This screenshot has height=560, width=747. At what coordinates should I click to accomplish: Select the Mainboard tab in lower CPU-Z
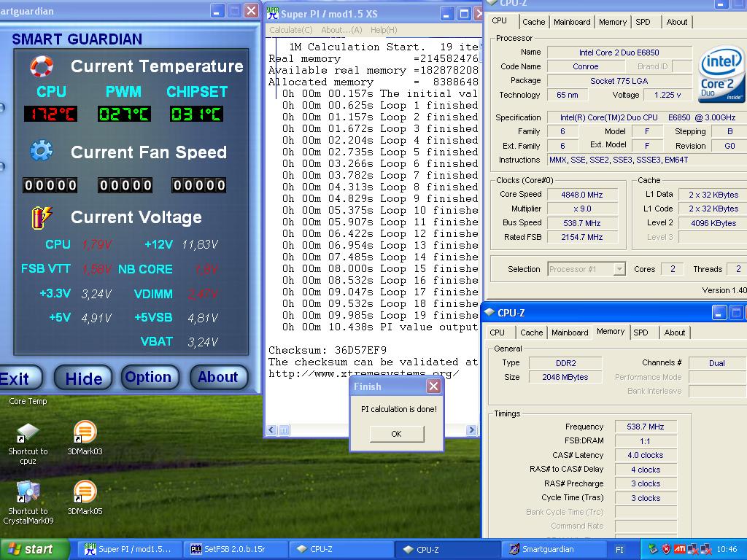click(570, 332)
